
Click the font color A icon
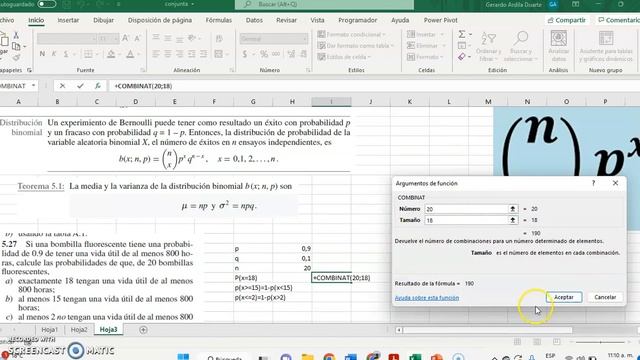tap(130, 54)
